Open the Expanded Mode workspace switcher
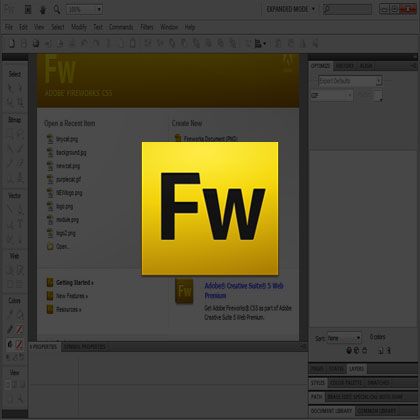420x420 pixels. click(290, 9)
